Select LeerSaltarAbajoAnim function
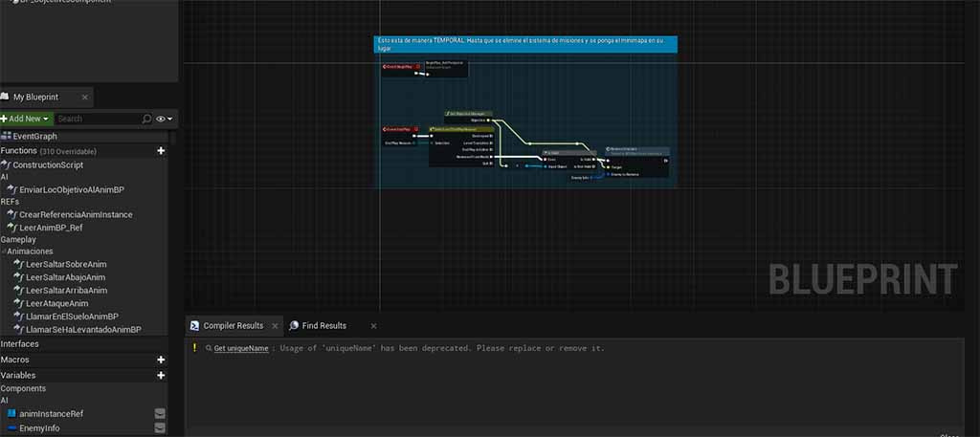Viewport: 980px width, 437px height. click(x=66, y=277)
